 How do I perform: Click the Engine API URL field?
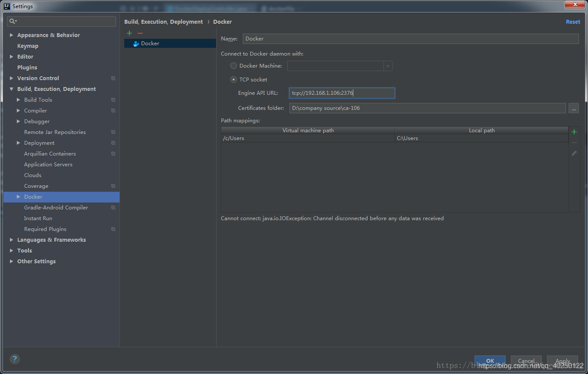pos(342,93)
